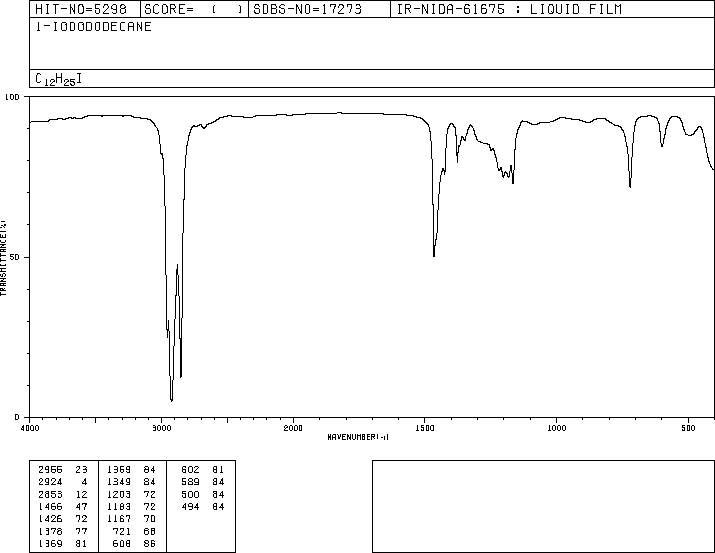
Task: Click the 1000 wavenumber axis tick label
Action: point(556,428)
